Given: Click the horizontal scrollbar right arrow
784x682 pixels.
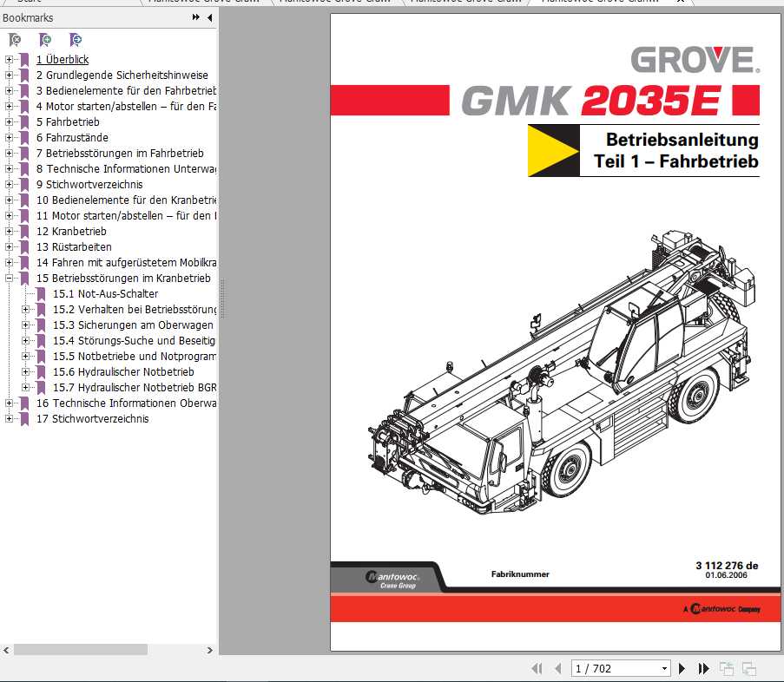Looking at the screenshot, I should click(209, 649).
